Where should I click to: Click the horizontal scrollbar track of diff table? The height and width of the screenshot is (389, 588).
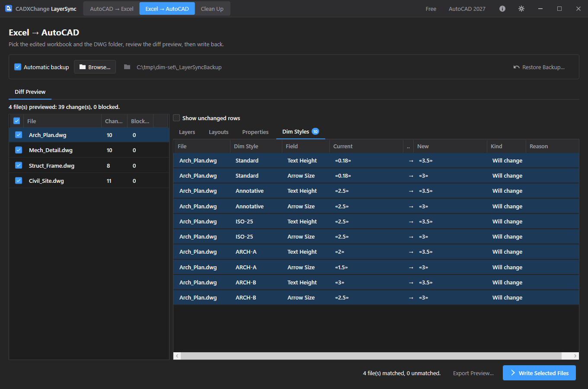pyautogui.click(x=371, y=356)
